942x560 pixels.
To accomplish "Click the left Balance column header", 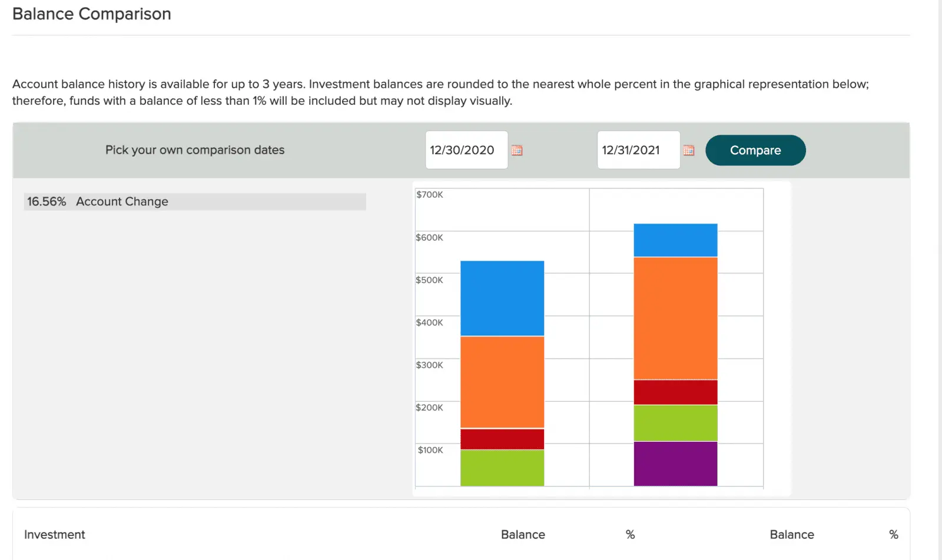I will 523,535.
